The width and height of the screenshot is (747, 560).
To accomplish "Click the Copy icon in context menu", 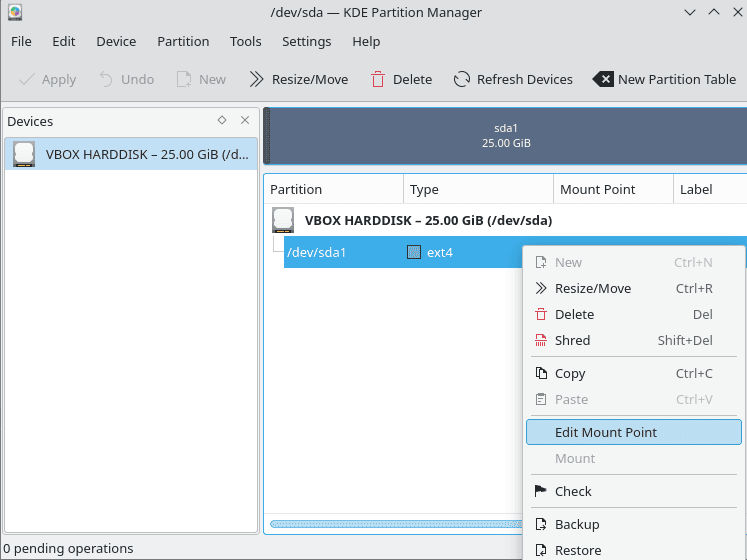I will [541, 373].
